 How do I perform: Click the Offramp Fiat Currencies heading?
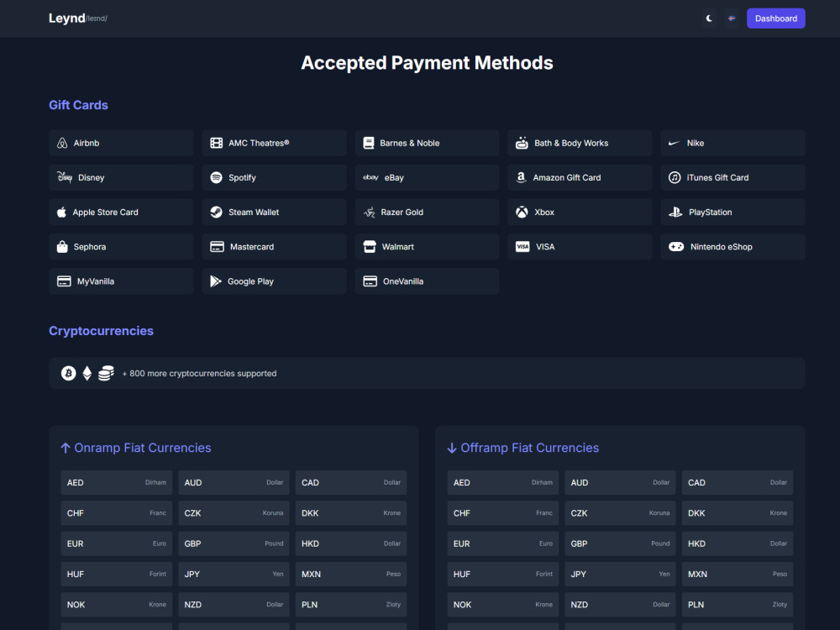tap(529, 448)
